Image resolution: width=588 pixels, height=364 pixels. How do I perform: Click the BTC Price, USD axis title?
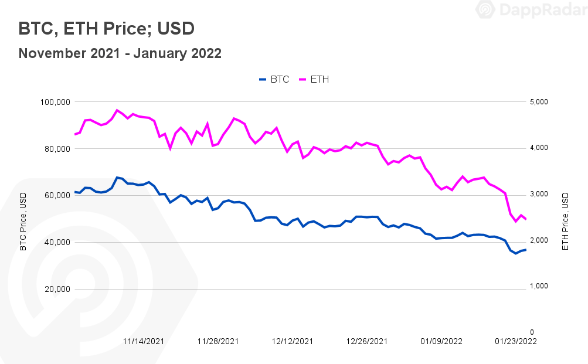23,222
